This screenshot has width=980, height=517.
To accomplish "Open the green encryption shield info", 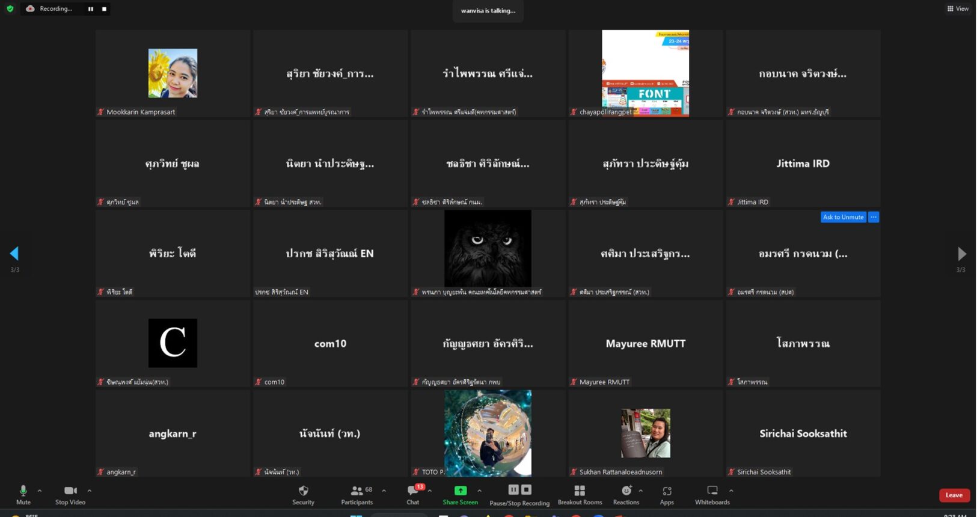I will pyautogui.click(x=10, y=8).
